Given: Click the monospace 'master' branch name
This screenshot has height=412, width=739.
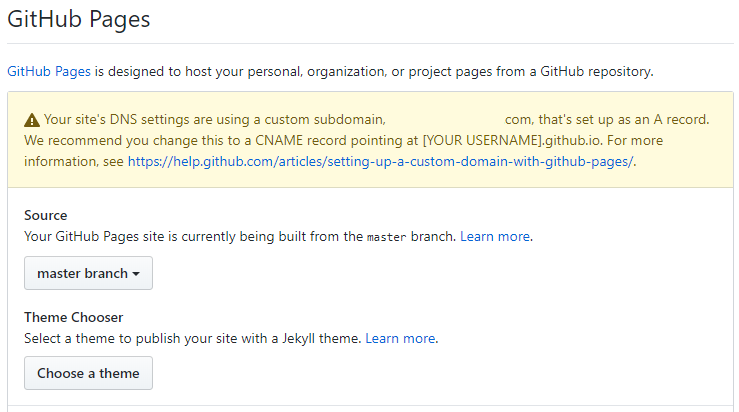Looking at the screenshot, I should pyautogui.click(x=386, y=237).
